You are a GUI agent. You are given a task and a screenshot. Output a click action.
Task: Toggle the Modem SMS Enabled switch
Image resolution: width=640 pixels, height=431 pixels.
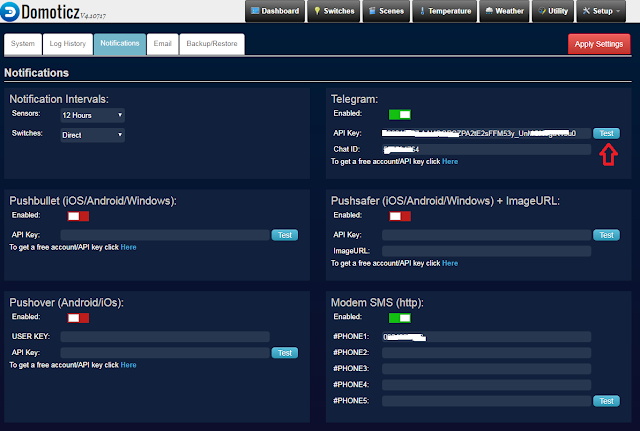tap(400, 318)
